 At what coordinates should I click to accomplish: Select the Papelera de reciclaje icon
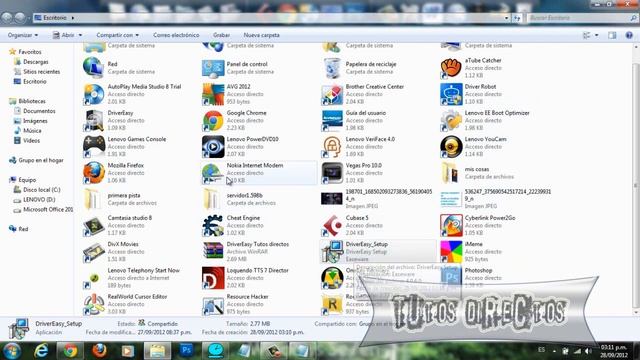pos(332,68)
